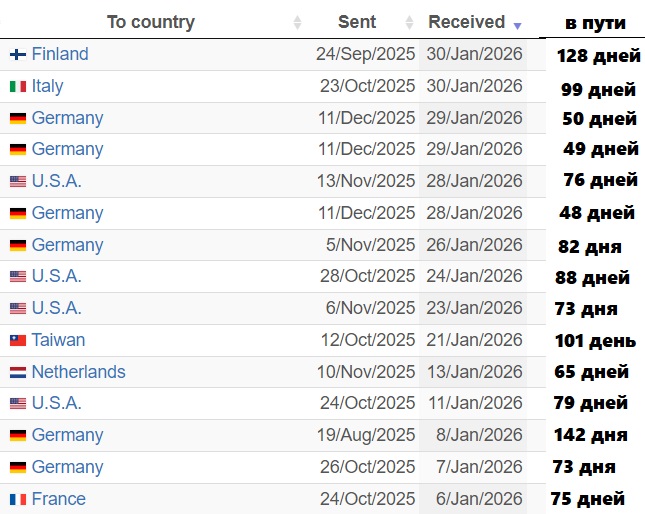645x514 pixels.
Task: Click the Taiwan flag icon
Action: point(18,341)
